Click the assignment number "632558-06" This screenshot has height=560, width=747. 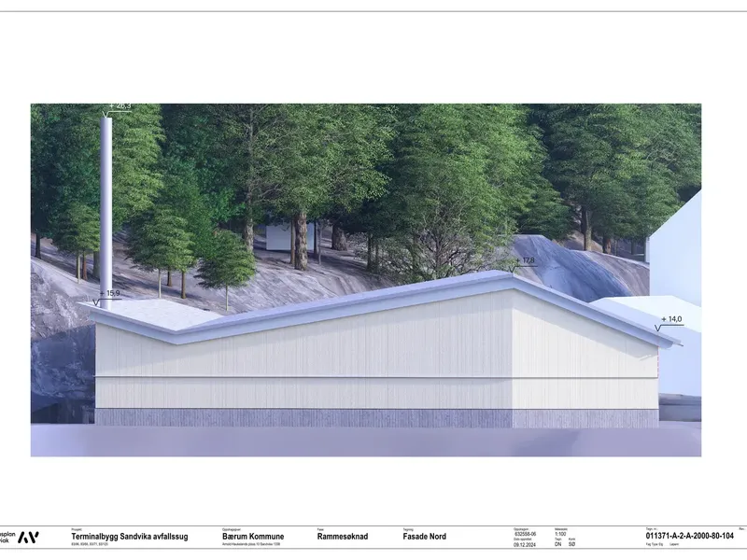click(x=525, y=534)
